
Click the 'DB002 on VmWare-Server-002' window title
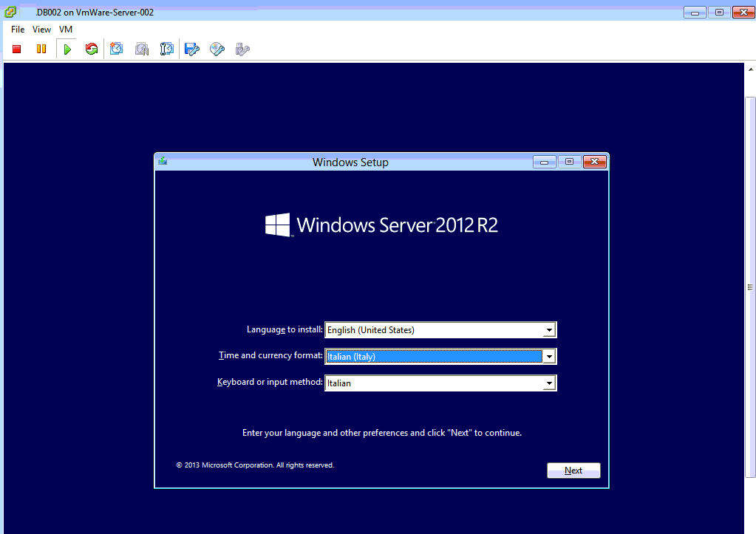coord(95,13)
